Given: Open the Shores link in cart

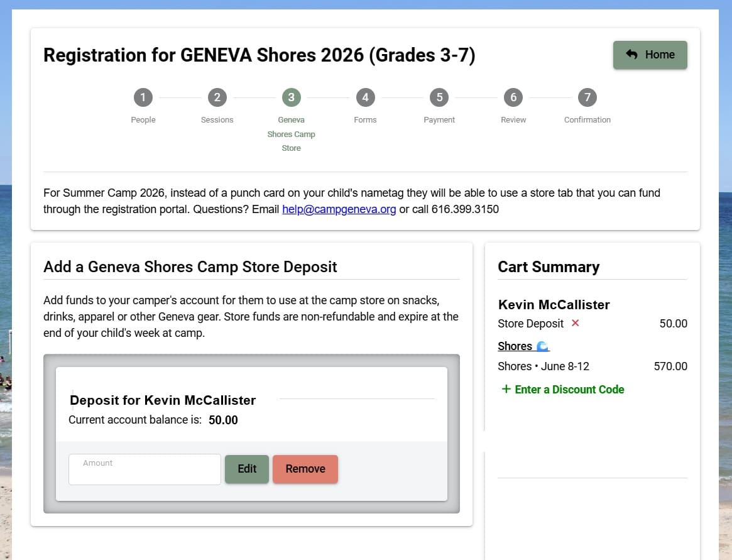Looking at the screenshot, I should [x=515, y=346].
